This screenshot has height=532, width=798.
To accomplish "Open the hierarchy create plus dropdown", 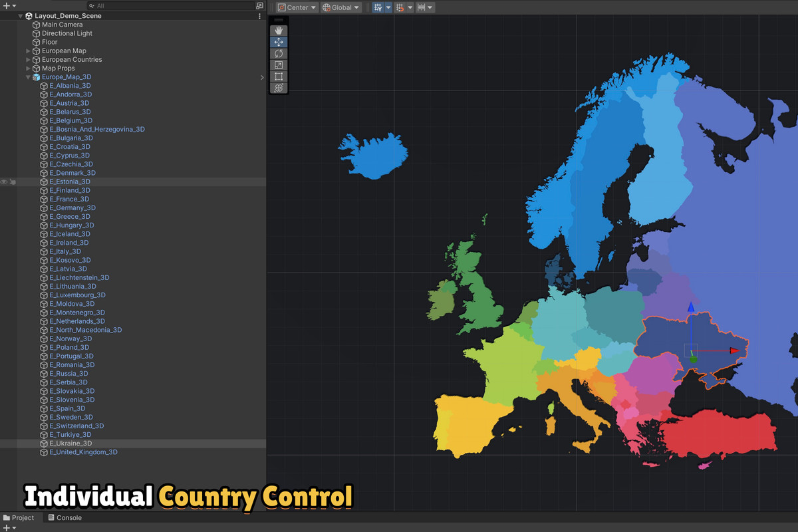I will point(9,5).
